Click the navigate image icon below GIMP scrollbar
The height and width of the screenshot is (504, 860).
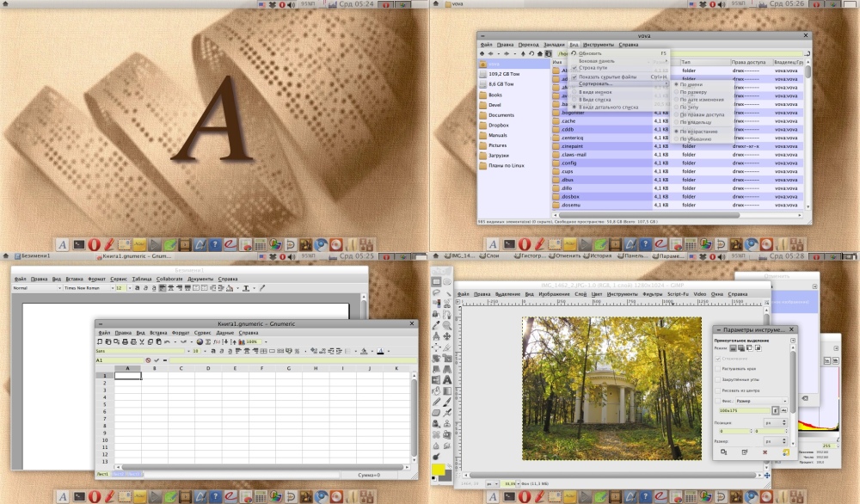[767, 476]
